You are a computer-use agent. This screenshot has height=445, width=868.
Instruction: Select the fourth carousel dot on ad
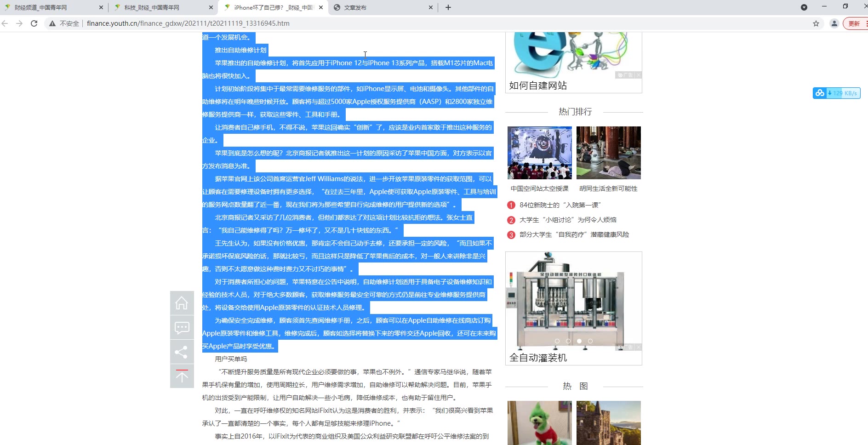click(x=590, y=341)
